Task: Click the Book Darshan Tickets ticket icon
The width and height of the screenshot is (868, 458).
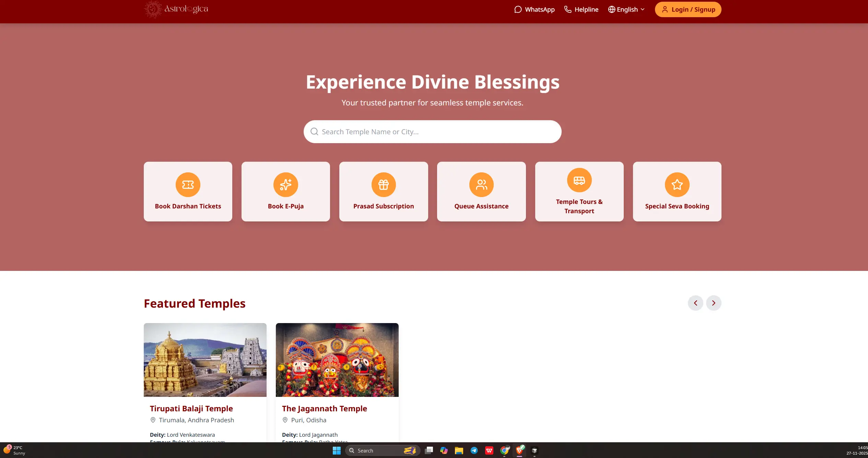Action: click(188, 185)
